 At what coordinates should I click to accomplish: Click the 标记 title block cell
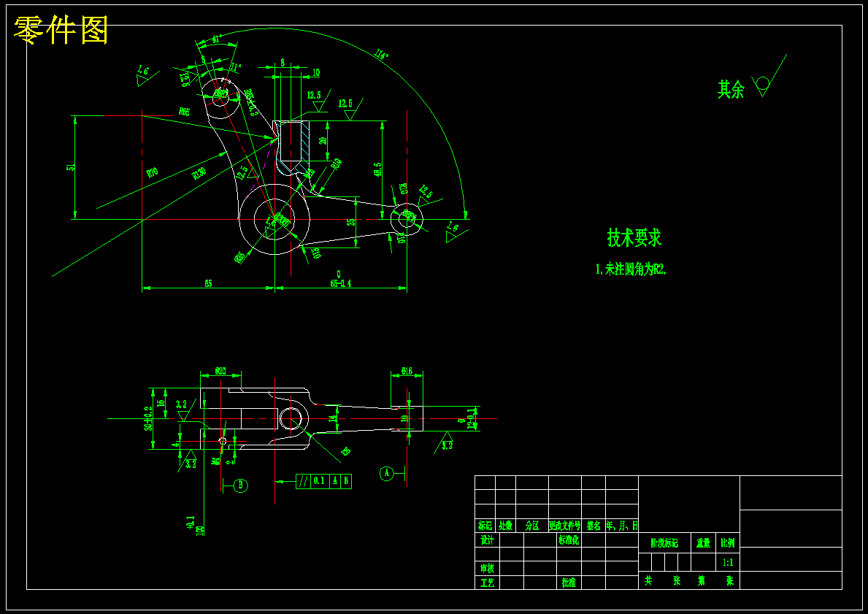pyautogui.click(x=485, y=526)
